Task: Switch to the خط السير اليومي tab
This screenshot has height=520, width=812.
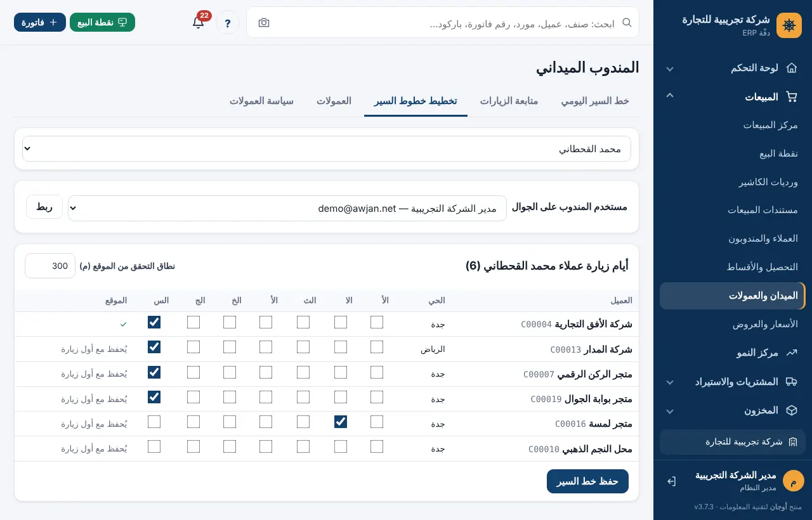Action: (595, 101)
